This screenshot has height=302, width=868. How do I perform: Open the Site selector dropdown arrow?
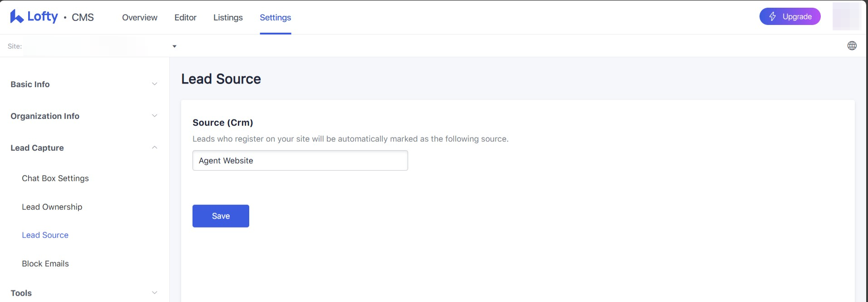click(174, 46)
